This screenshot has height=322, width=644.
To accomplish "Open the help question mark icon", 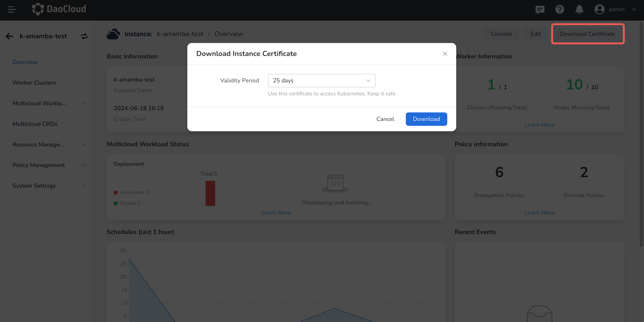I will 560,9.
